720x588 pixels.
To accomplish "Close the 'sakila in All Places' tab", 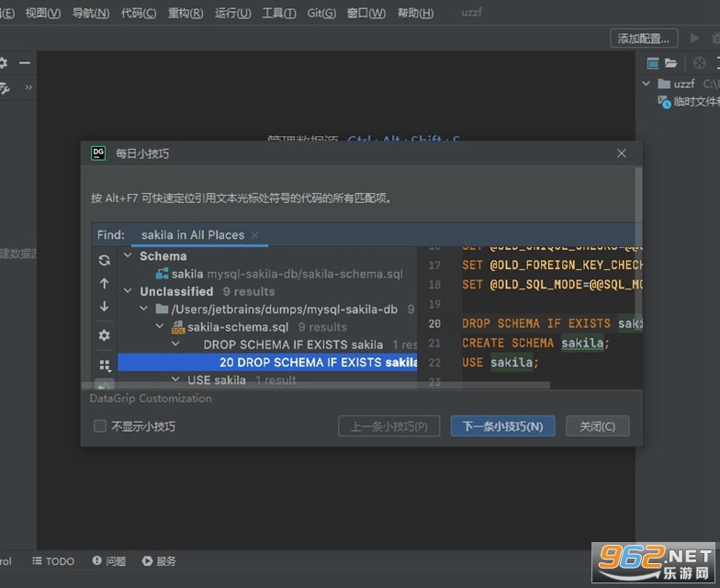I will click(x=255, y=235).
